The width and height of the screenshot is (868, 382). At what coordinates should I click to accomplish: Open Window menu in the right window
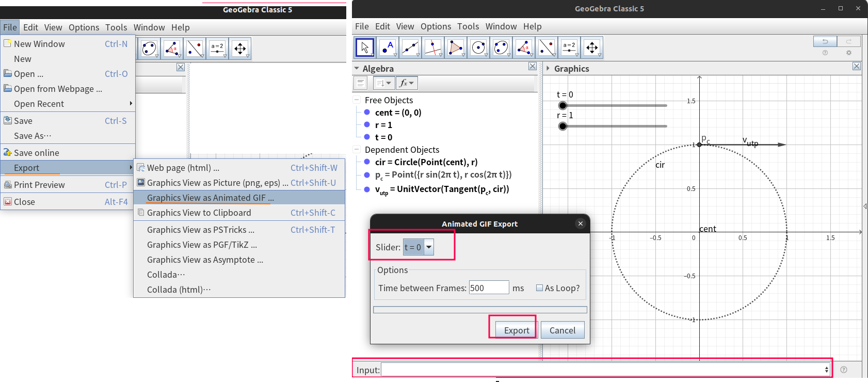[501, 26]
